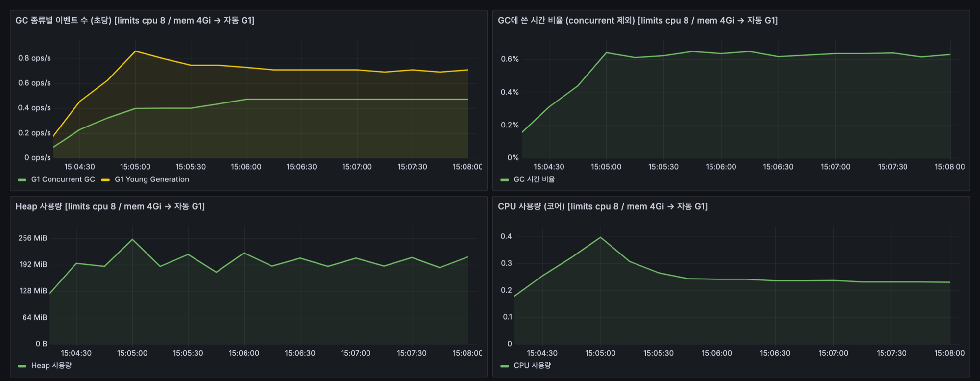This screenshot has width=980, height=381.
Task: Click 0.2% axis label in GC time panel
Action: pos(510,125)
